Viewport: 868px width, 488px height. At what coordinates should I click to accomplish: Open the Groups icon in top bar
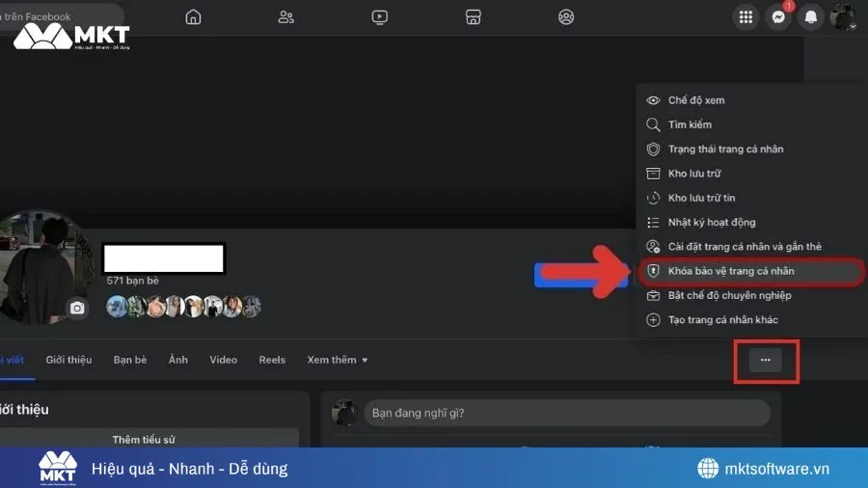(566, 17)
